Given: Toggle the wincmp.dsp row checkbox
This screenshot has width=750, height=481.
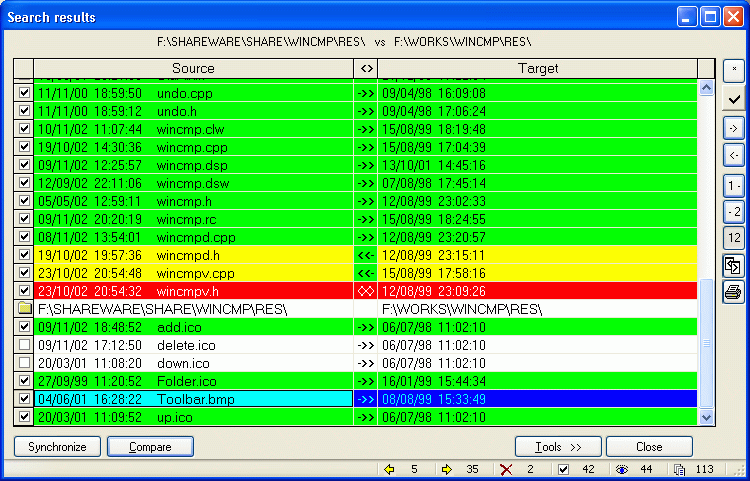Looking at the screenshot, I should (24, 165).
